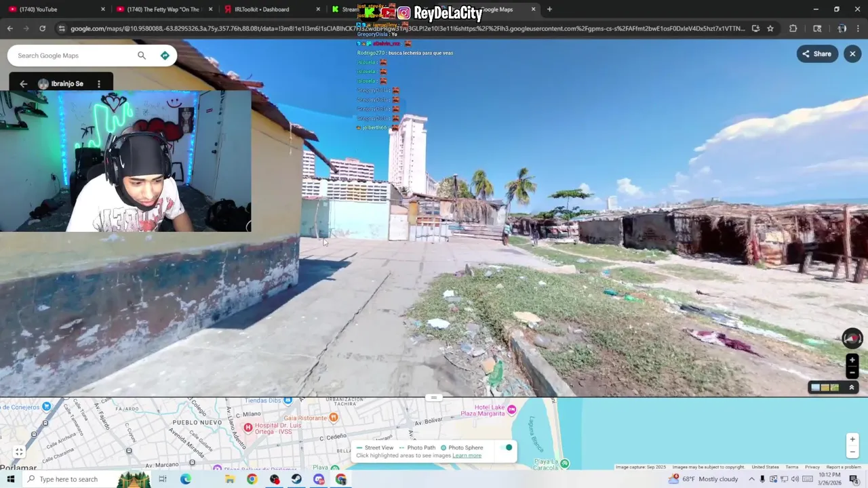Switch to The Fetty Wap YouTube tab
This screenshot has width=868, height=488.
163,9
